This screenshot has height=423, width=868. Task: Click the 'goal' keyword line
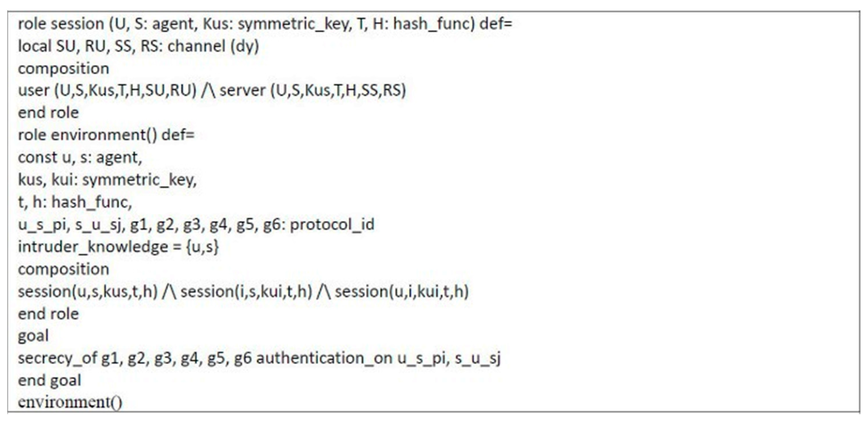point(33,336)
